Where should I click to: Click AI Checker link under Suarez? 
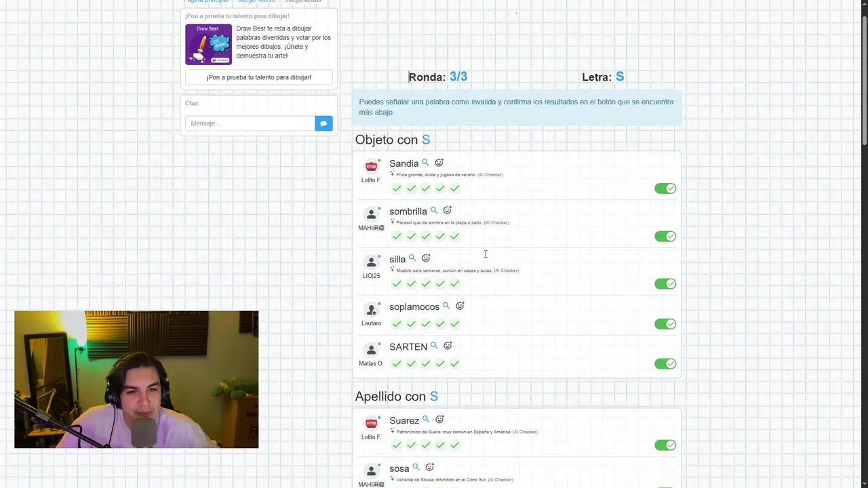pyautogui.click(x=525, y=432)
